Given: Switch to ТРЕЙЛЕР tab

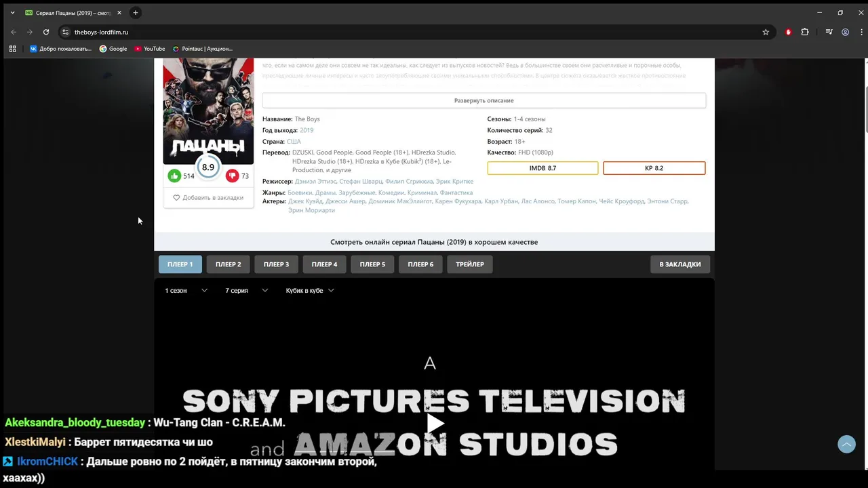Looking at the screenshot, I should coord(470,264).
